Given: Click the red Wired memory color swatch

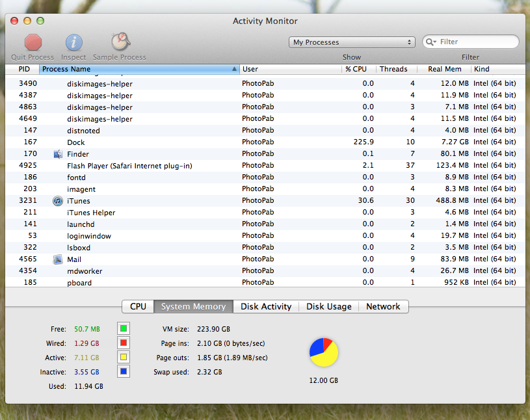Looking at the screenshot, I should 124,343.
